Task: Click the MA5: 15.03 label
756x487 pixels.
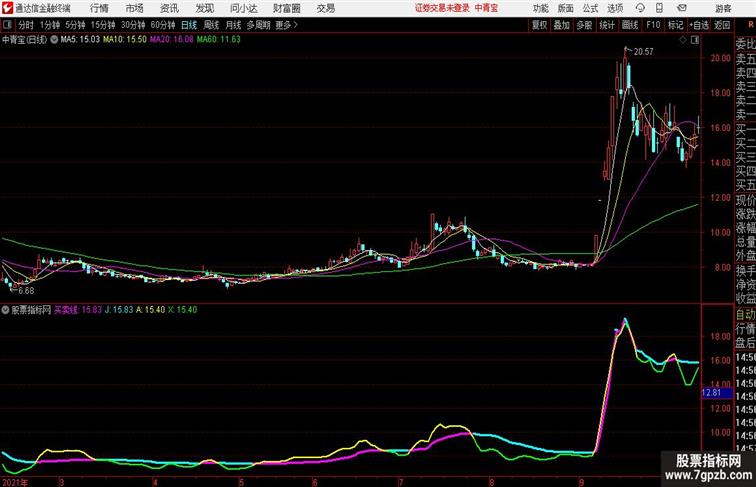Action: pyautogui.click(x=80, y=40)
